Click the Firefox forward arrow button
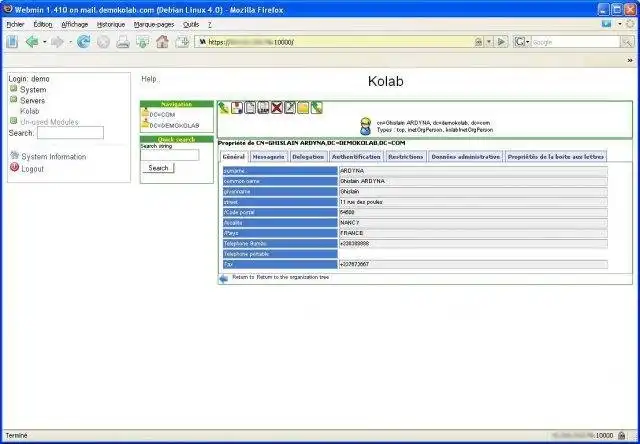The width and height of the screenshot is (640, 444). pyautogui.click(x=57, y=42)
